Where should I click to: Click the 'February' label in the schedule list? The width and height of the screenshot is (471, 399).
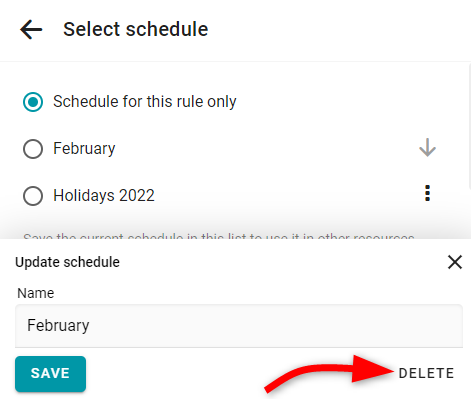pos(84,149)
